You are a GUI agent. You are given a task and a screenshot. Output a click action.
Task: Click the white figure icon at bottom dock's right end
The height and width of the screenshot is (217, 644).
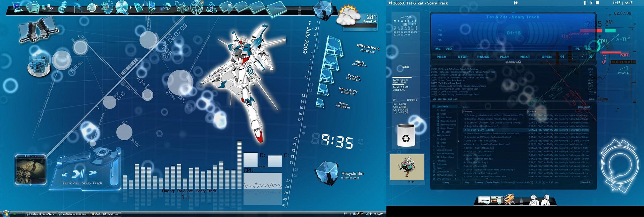coord(546,200)
